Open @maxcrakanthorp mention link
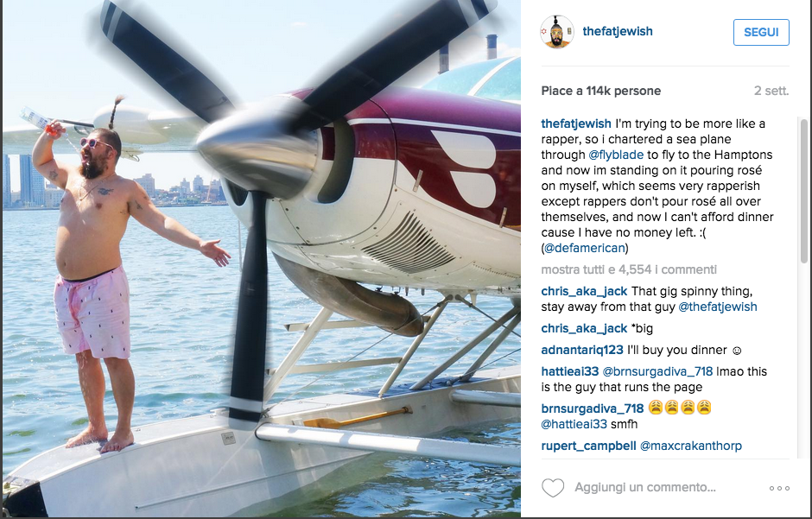 pyautogui.click(x=691, y=446)
